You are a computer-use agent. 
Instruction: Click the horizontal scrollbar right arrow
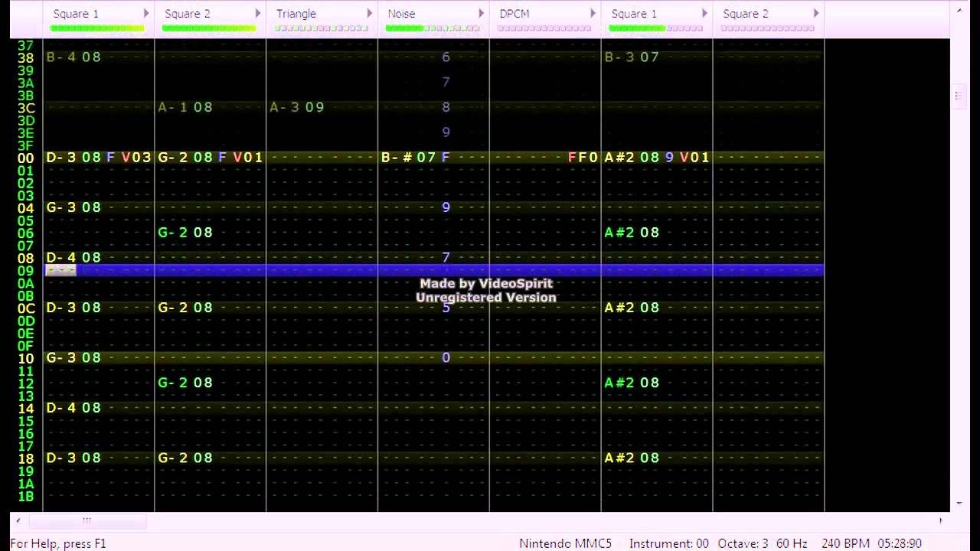coord(941,521)
